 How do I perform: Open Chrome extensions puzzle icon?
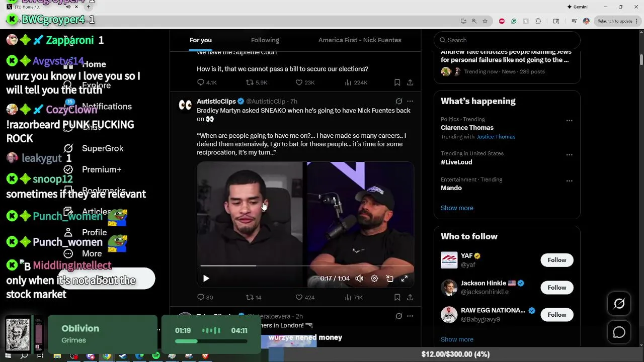pos(538,21)
